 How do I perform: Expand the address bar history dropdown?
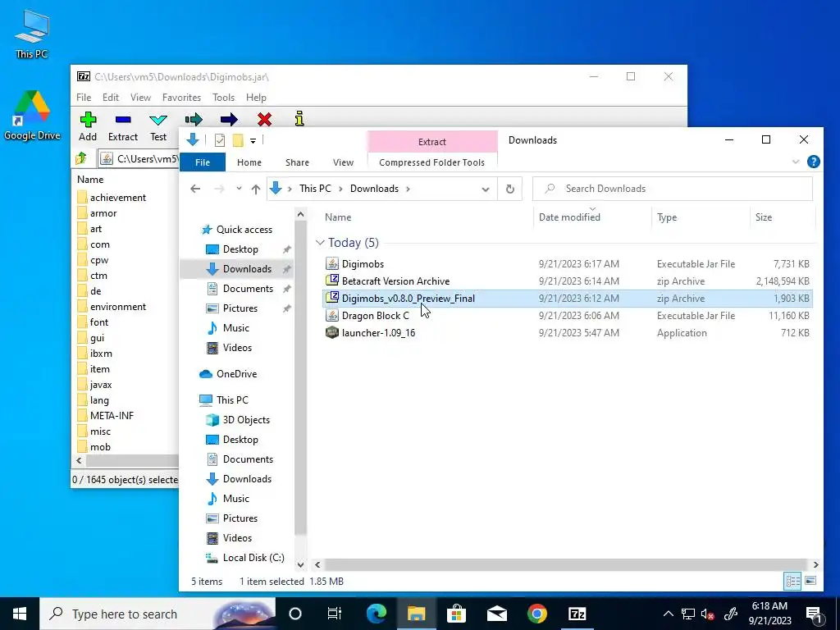486,189
